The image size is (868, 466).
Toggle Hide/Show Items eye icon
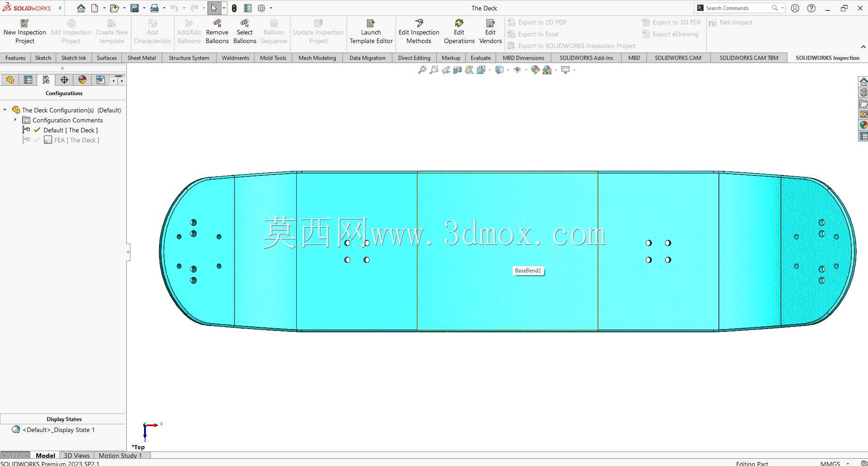click(517, 70)
